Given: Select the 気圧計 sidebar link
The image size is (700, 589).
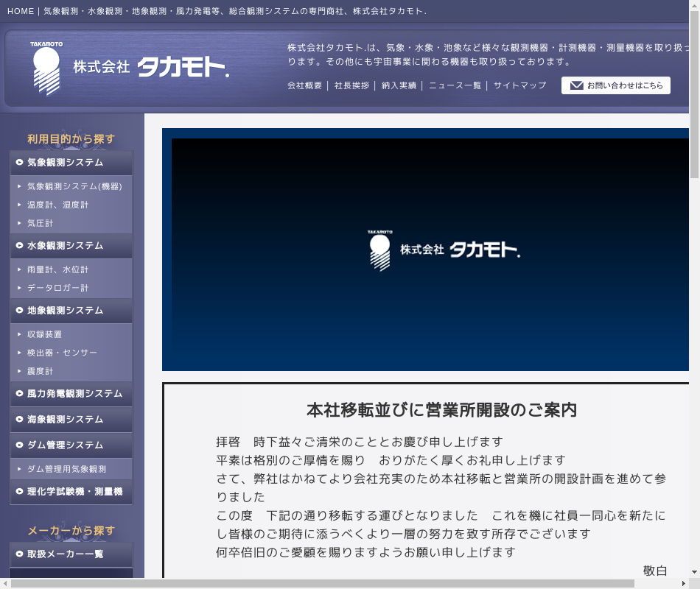Looking at the screenshot, I should (x=41, y=223).
